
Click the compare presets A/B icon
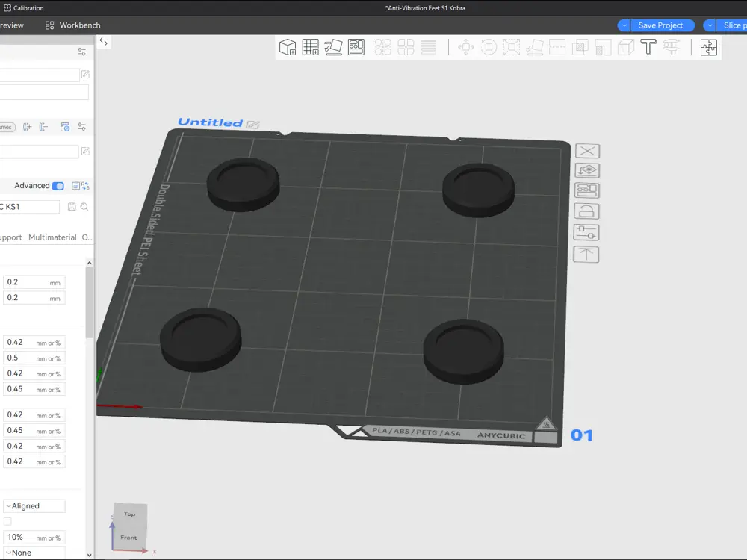coord(85,186)
